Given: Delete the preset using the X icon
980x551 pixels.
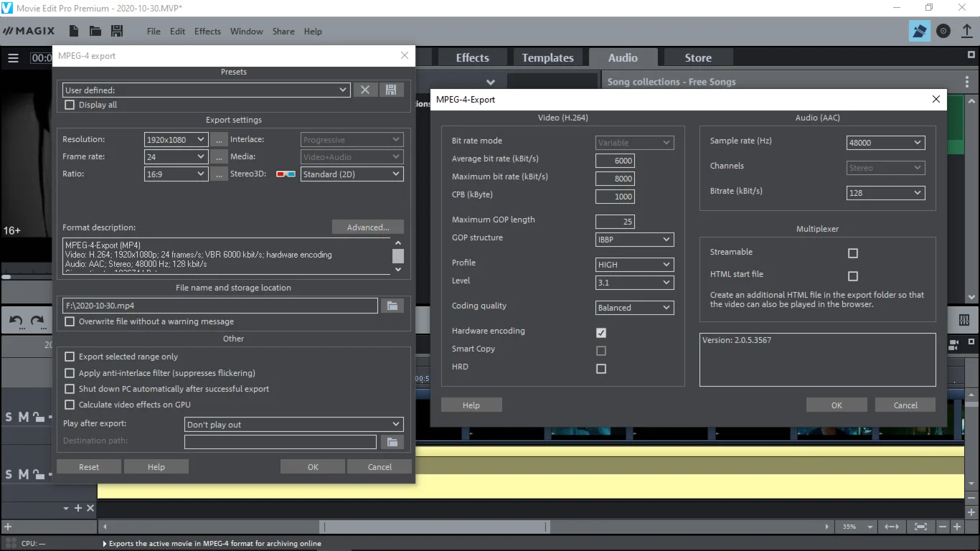Looking at the screenshot, I should click(365, 90).
